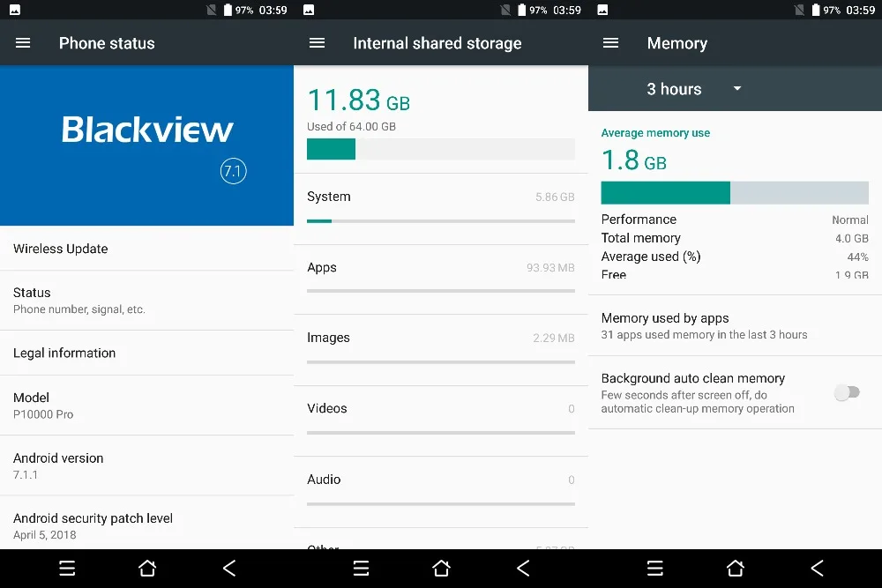The width and height of the screenshot is (882, 588).
Task: Tap 'Used of 64.00 GB' text
Action: (x=352, y=126)
